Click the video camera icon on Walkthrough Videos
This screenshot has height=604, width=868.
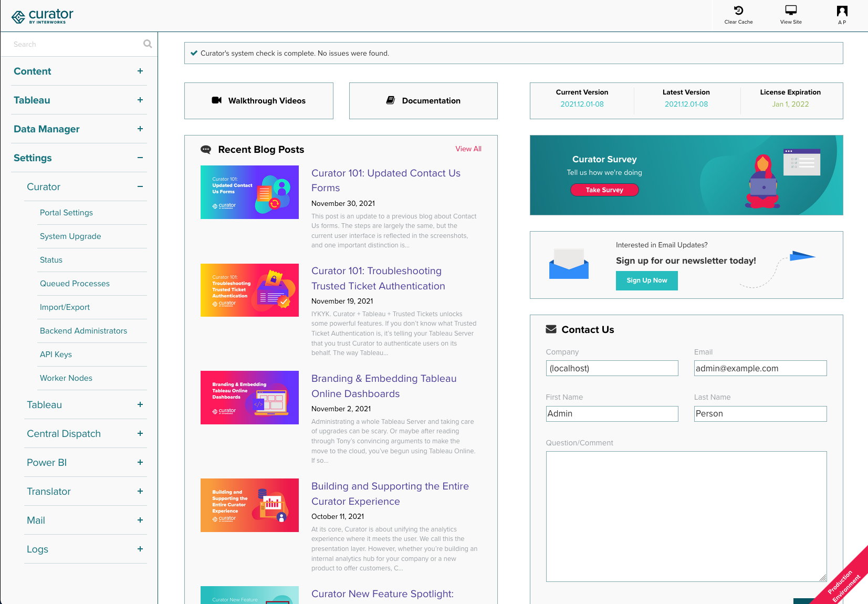click(x=216, y=100)
